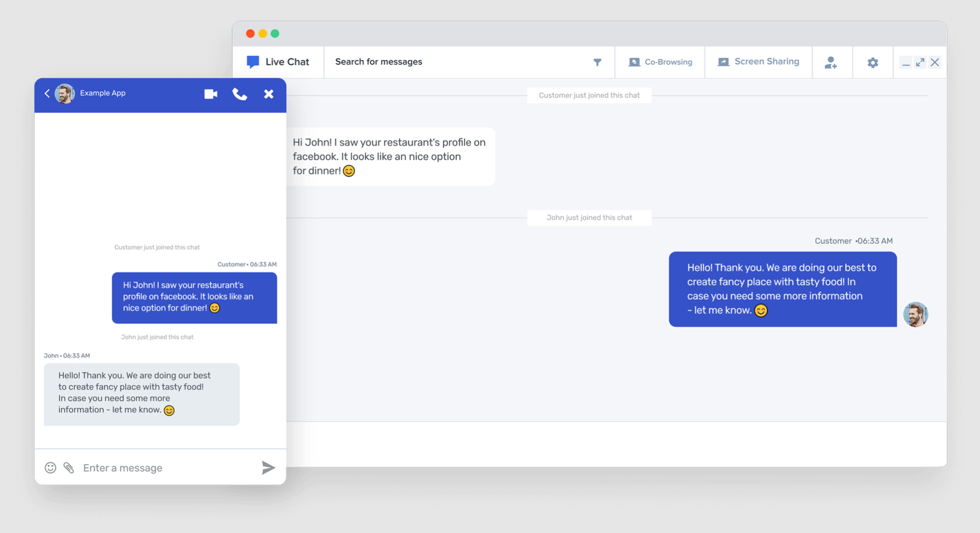
Task: Close the Example App chat widget
Action: click(x=268, y=94)
